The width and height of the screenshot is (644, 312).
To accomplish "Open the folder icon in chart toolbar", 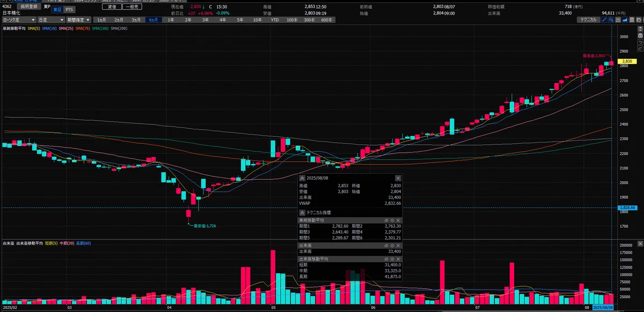I will [x=639, y=20].
